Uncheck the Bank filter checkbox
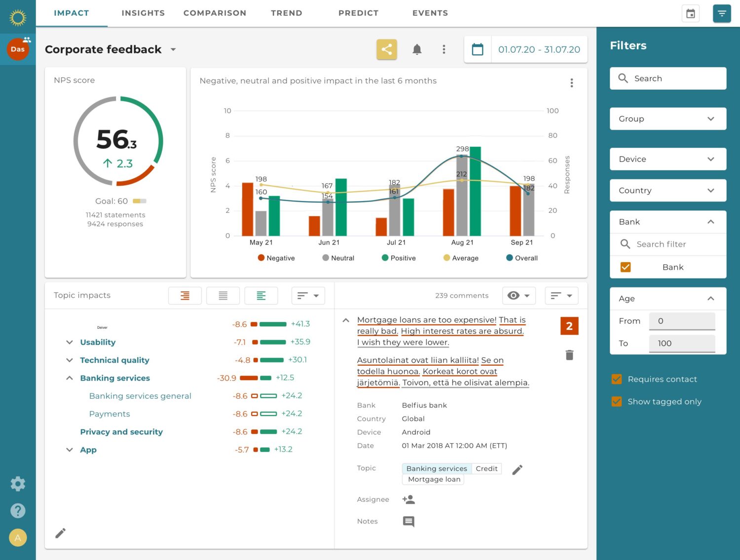Screen dimensions: 740x560 click(x=625, y=267)
